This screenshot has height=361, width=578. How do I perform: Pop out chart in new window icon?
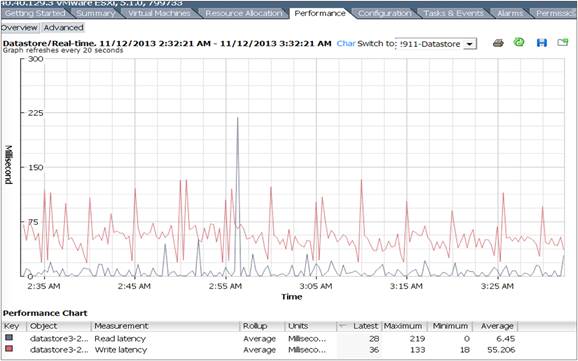563,42
